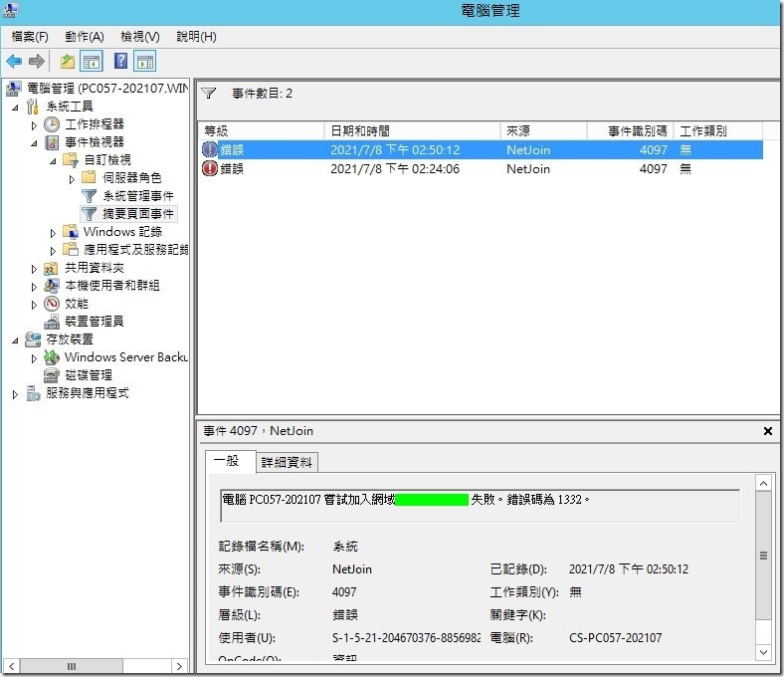784x677 pixels.
Task: Click the 效能 performance icon
Action: click(x=52, y=304)
